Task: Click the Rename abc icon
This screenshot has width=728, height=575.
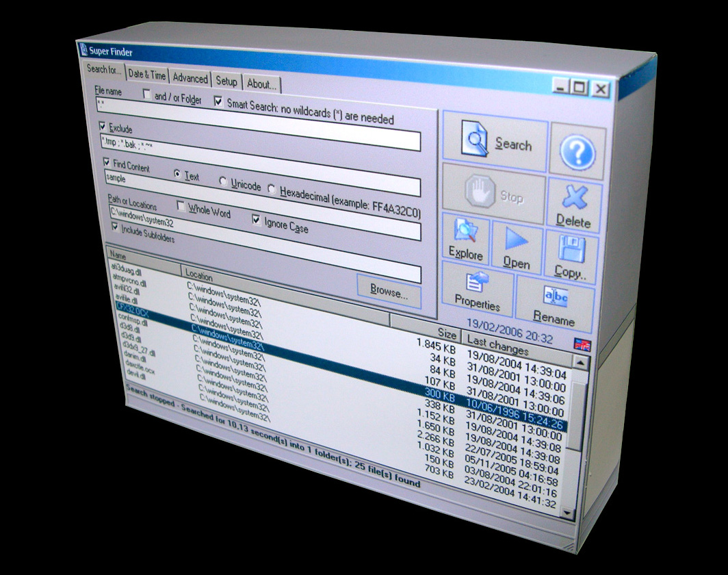Action: (555, 303)
